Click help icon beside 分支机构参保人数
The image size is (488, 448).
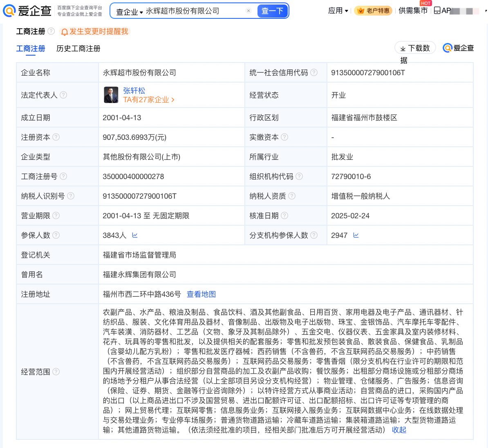click(x=314, y=235)
